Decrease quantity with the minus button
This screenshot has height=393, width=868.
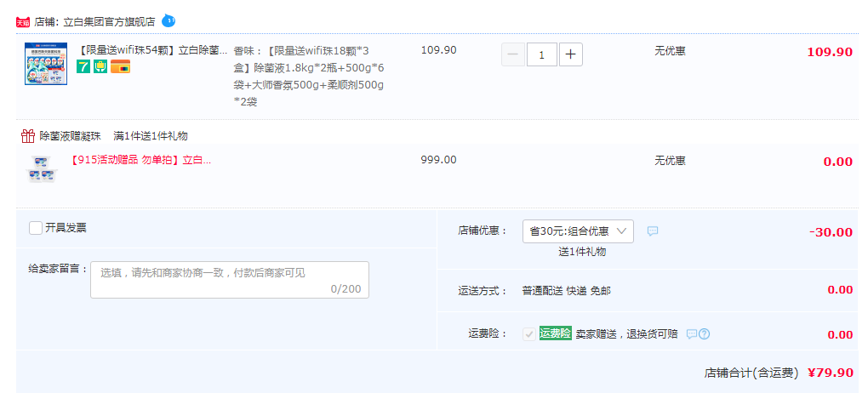[x=513, y=54]
